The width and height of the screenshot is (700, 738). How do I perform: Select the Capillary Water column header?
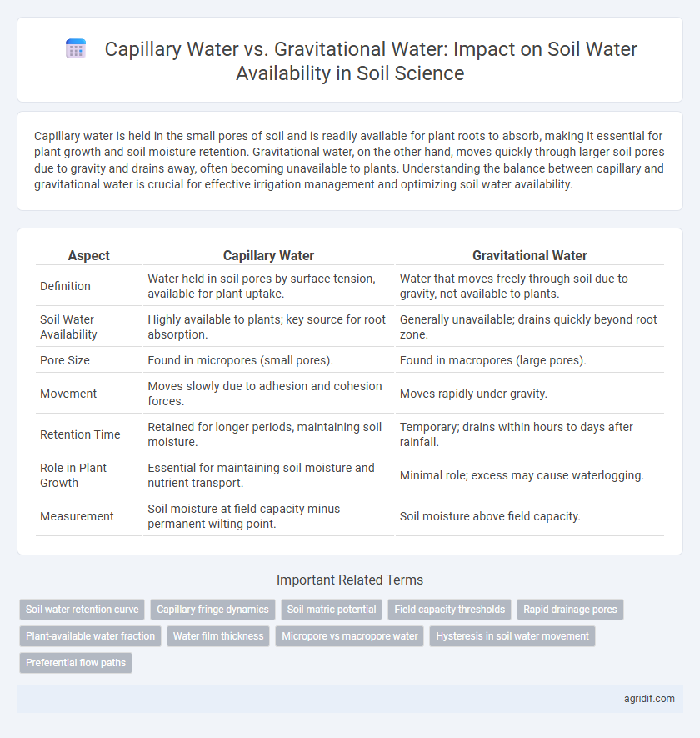268,255
